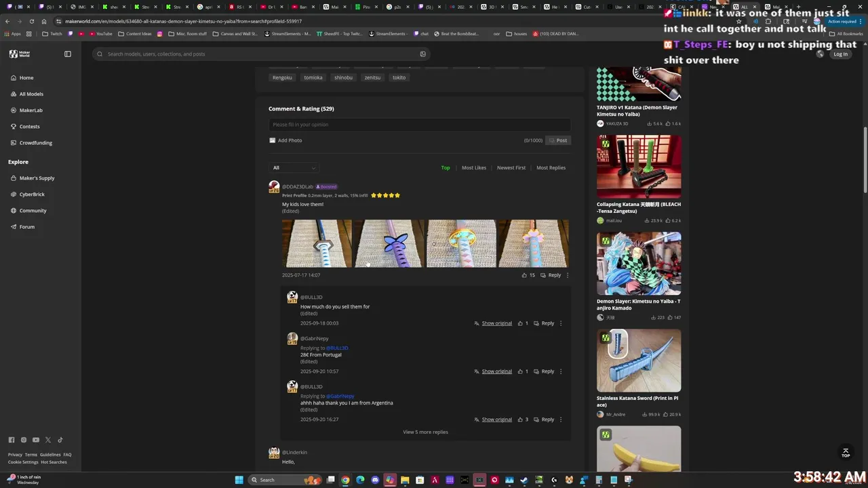The image size is (868, 488).
Task: Open Forum from the sidebar
Action: tap(22, 227)
